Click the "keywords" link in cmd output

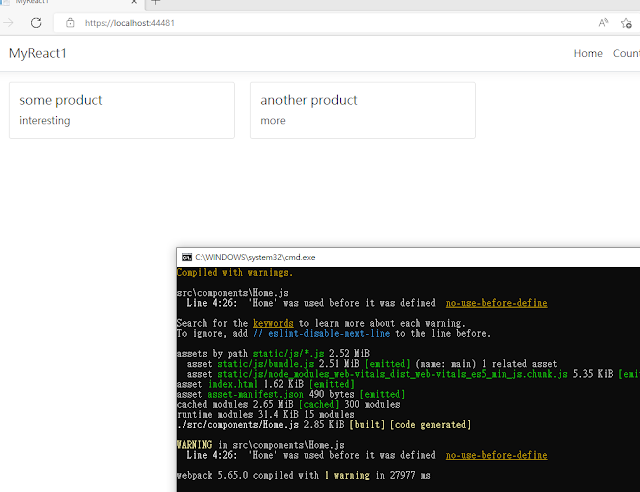pyautogui.click(x=273, y=323)
